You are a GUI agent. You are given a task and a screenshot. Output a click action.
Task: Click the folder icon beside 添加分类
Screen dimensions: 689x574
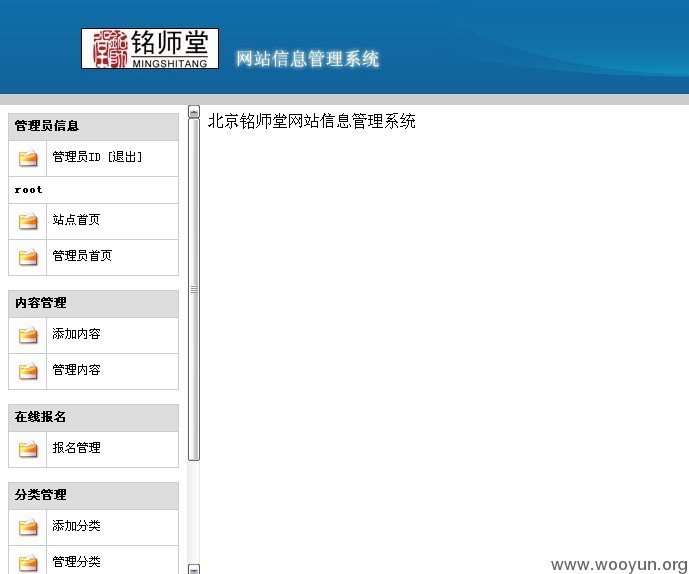[x=28, y=527]
